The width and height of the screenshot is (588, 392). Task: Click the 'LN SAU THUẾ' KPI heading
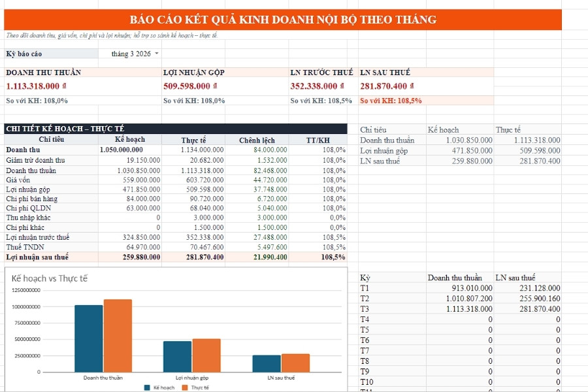pyautogui.click(x=385, y=73)
